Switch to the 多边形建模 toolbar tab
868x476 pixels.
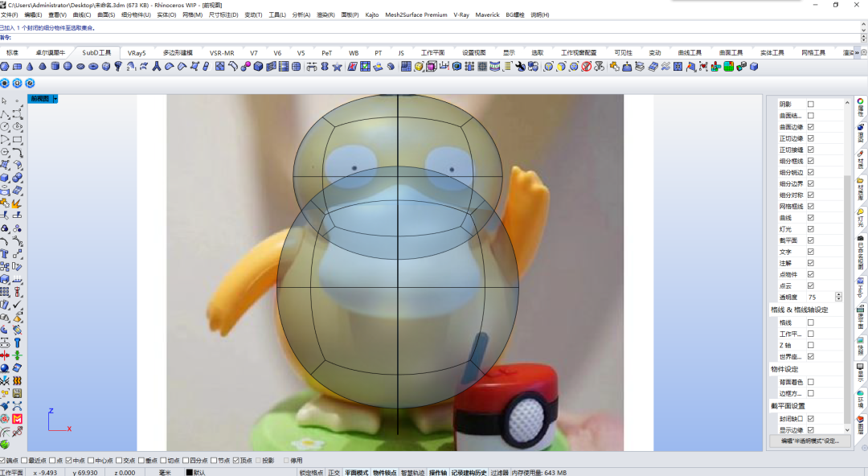[x=178, y=52]
